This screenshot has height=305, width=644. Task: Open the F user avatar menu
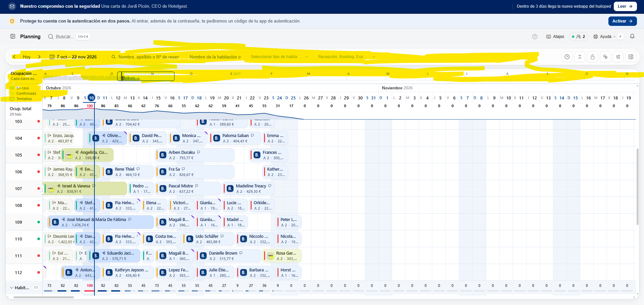[620, 37]
